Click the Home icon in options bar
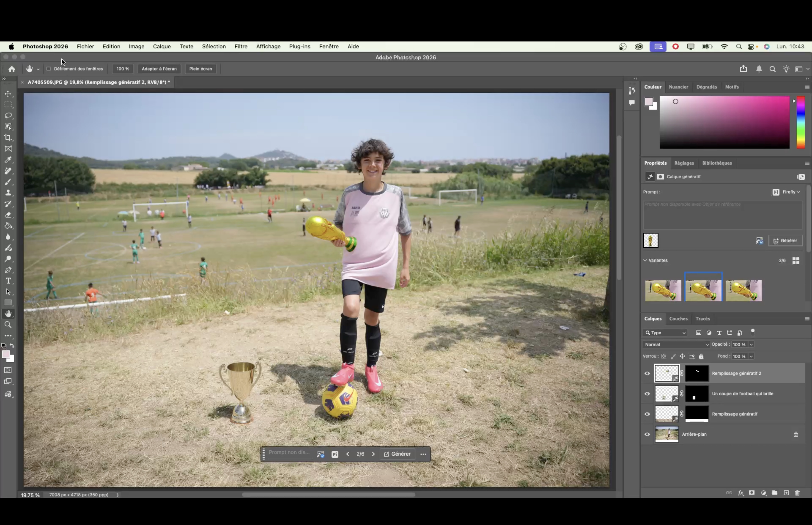The height and width of the screenshot is (525, 812). tap(12, 69)
